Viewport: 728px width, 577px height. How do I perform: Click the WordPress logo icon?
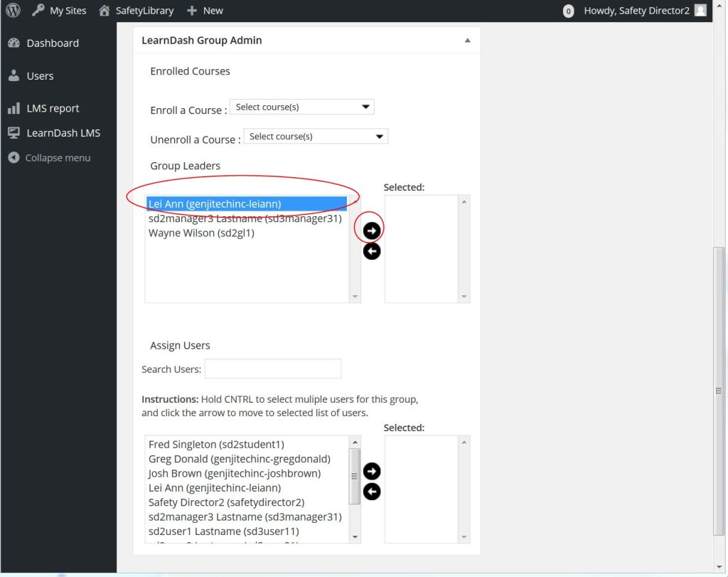pyautogui.click(x=13, y=11)
